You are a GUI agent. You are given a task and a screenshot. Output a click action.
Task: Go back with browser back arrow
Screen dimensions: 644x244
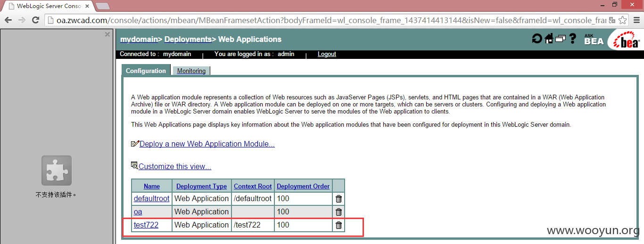[x=8, y=20]
